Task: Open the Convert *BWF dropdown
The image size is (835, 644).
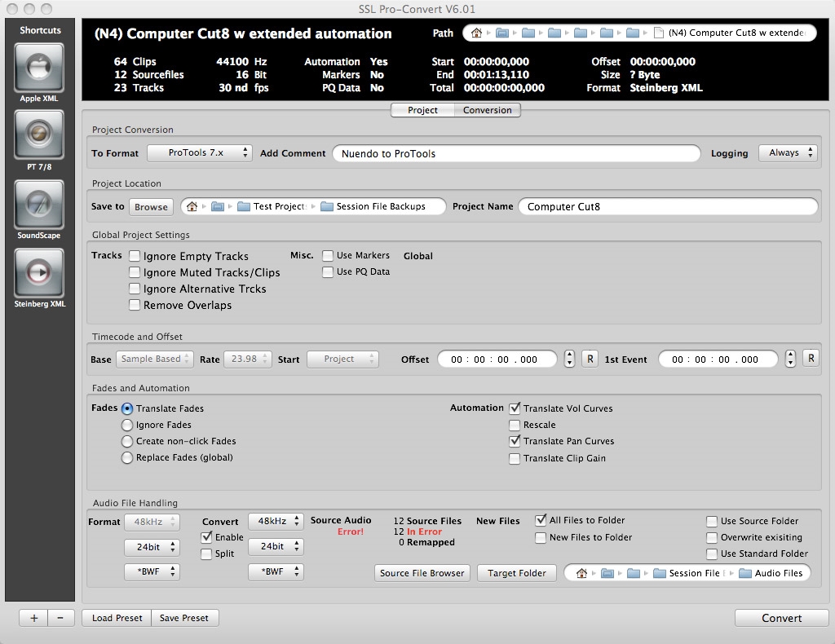Action: tap(276, 572)
